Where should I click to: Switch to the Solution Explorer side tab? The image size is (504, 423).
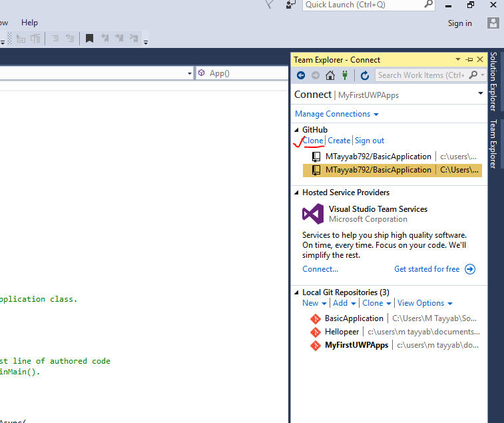[493, 81]
